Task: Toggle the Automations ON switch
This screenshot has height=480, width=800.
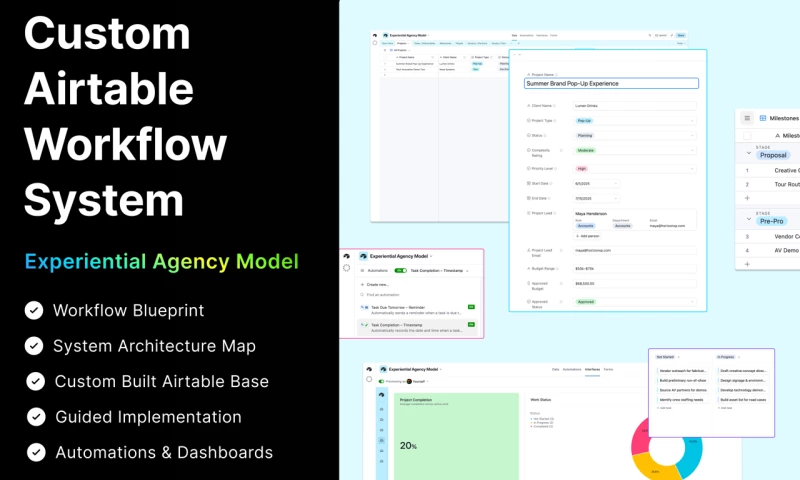Action: 401,271
